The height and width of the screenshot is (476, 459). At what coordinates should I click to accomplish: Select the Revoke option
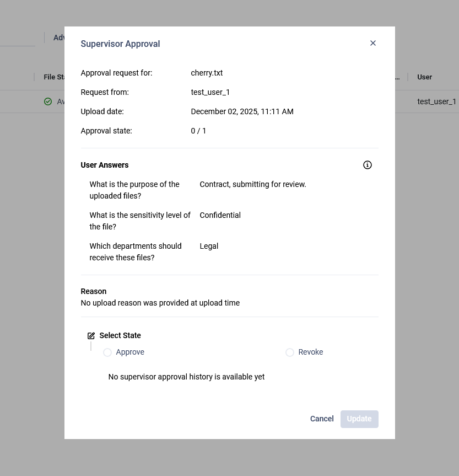[310, 352]
